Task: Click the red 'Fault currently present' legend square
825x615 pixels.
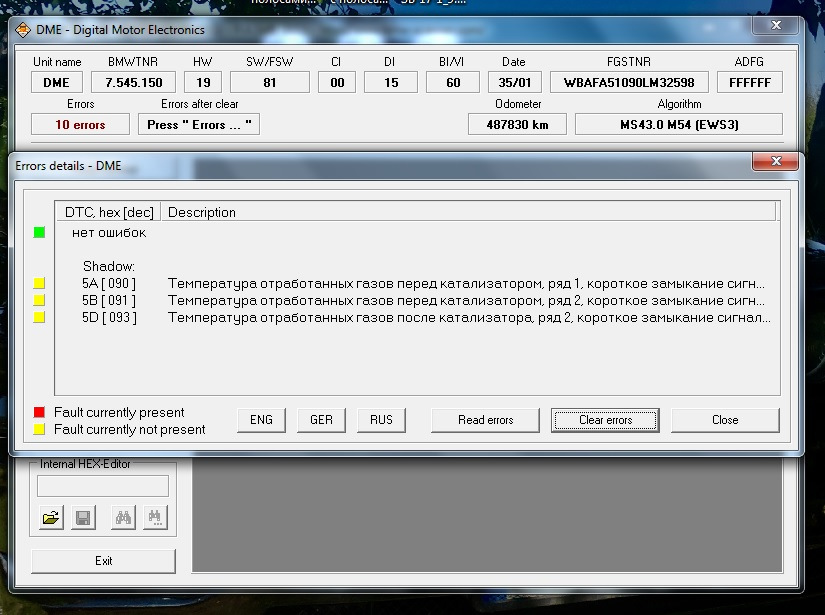Action: 39,412
